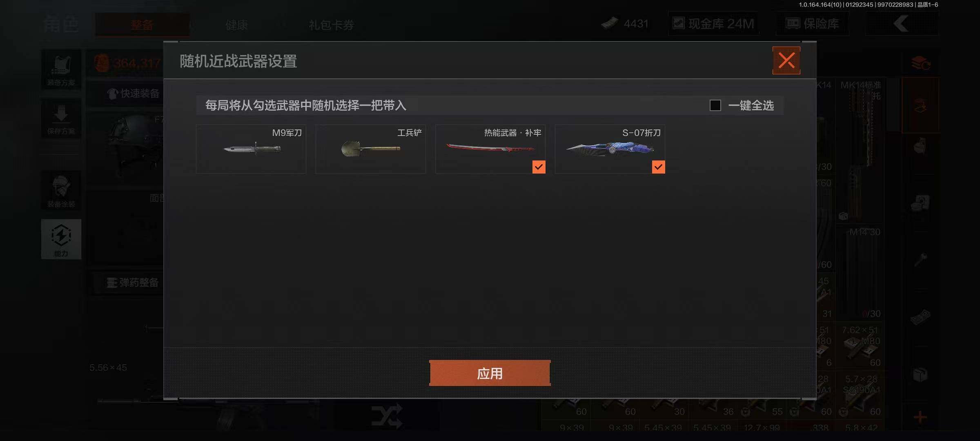Click the 快速装备 quick equip button
The height and width of the screenshot is (441, 980).
[133, 94]
